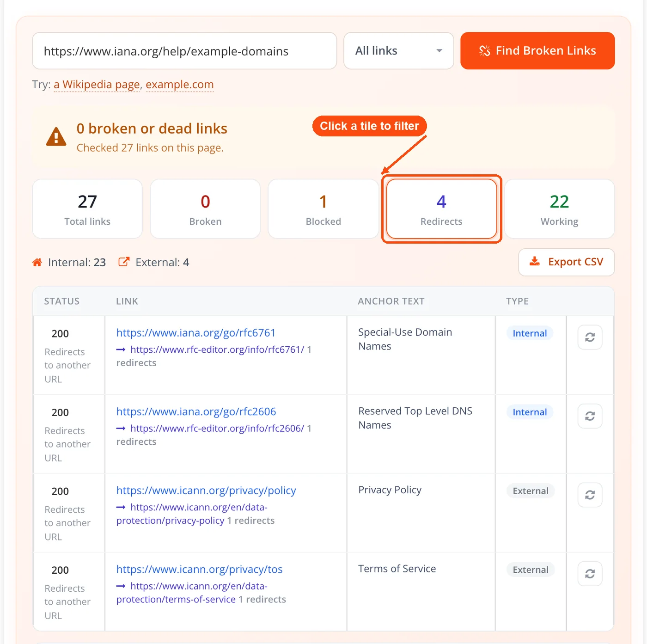Click the '0 broken or dead links' heading
647x644 pixels.
point(152,129)
